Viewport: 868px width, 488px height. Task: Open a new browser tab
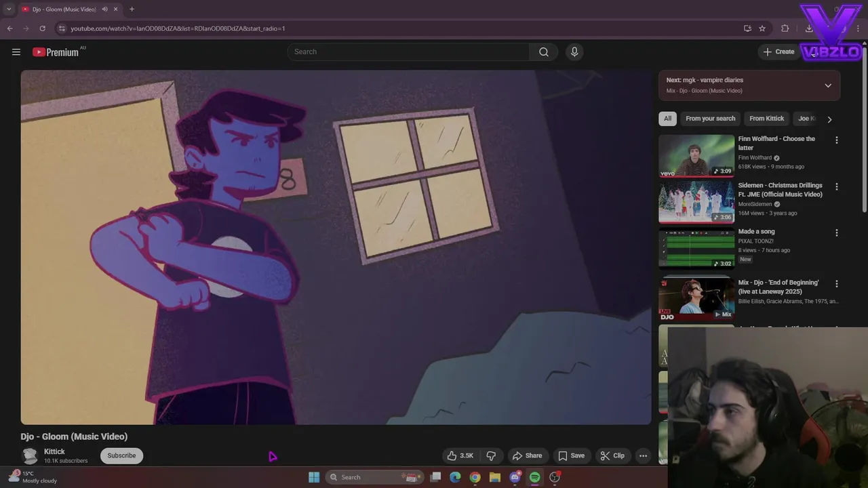coord(132,9)
